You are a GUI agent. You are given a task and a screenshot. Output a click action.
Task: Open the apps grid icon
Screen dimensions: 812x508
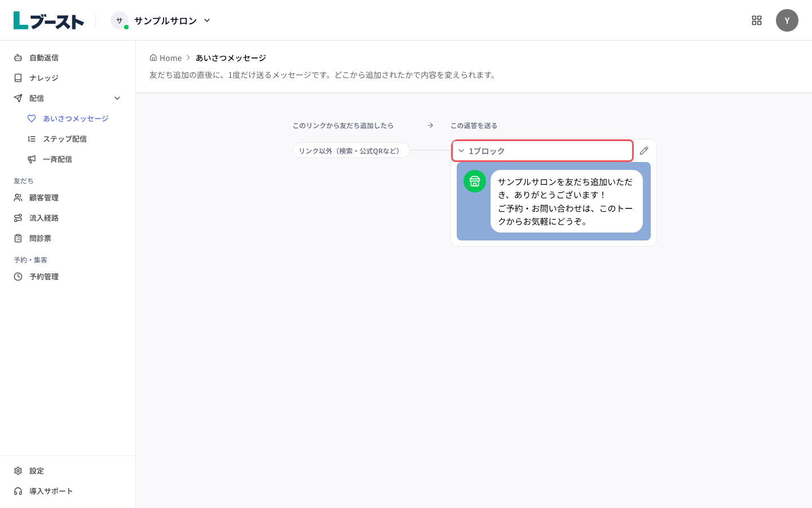click(757, 20)
